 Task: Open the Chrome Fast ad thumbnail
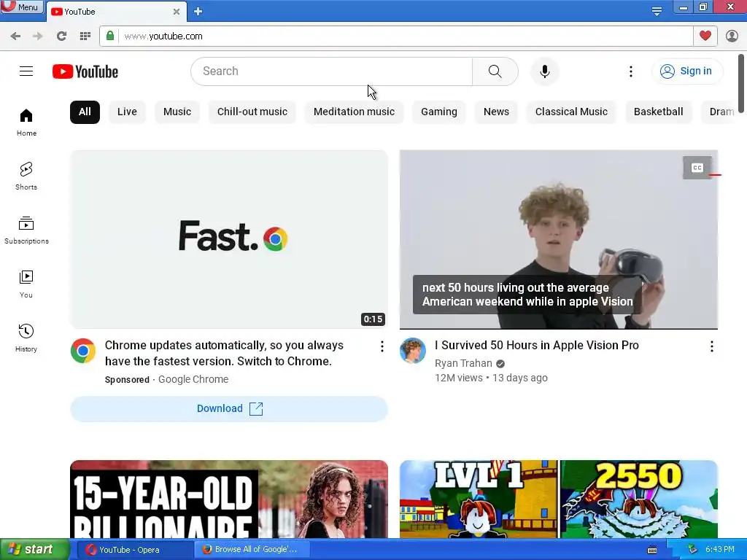(x=229, y=239)
